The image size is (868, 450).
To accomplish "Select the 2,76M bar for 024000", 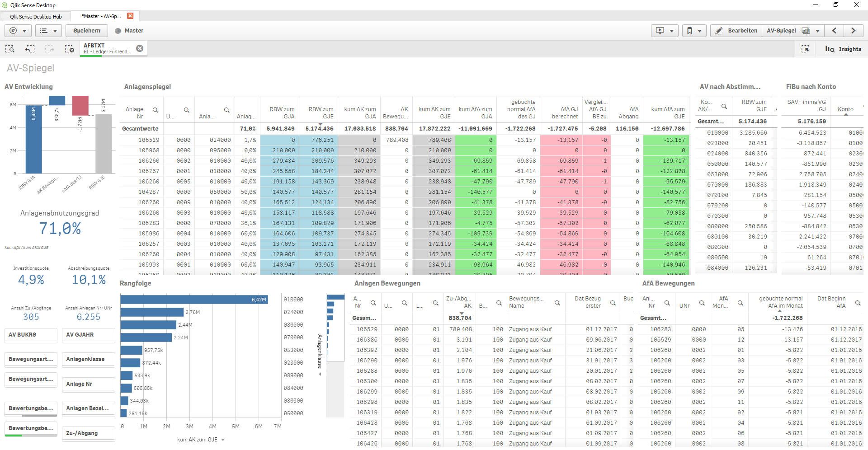I will (152, 312).
